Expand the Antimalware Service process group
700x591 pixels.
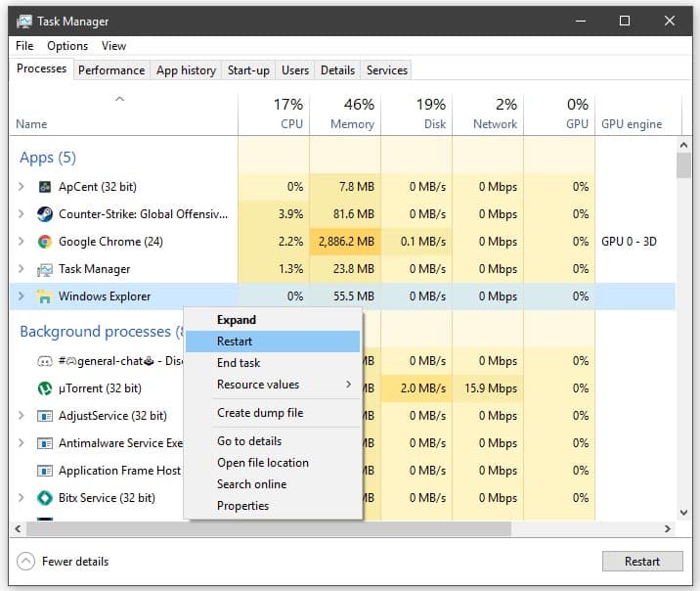21,442
